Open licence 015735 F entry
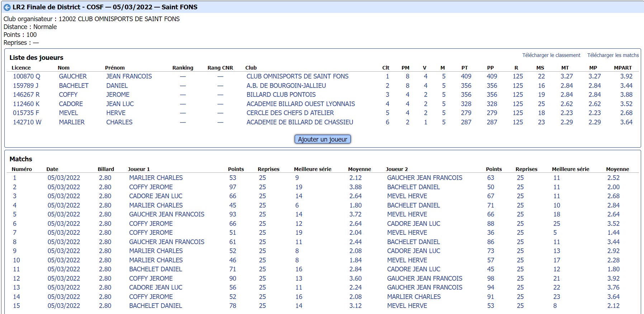 pos(26,113)
